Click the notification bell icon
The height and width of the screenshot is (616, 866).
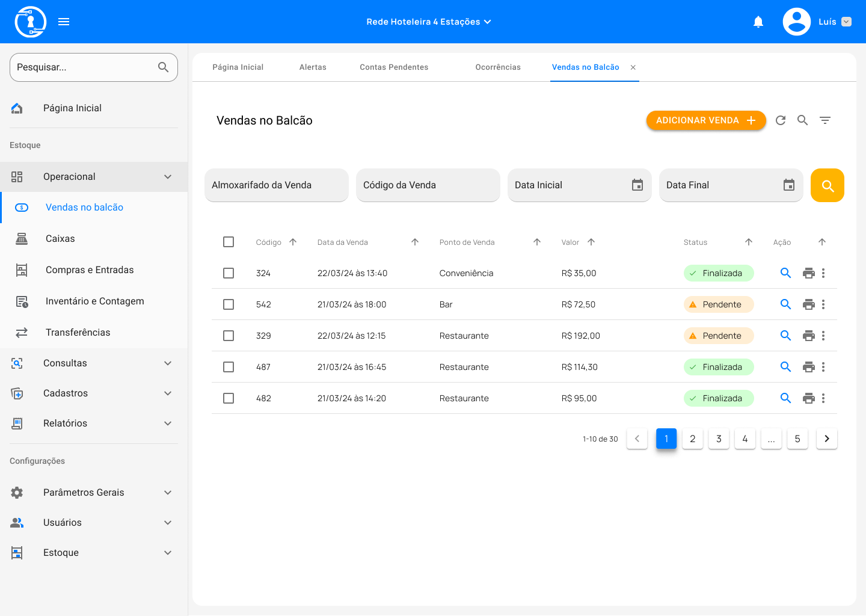click(x=758, y=22)
